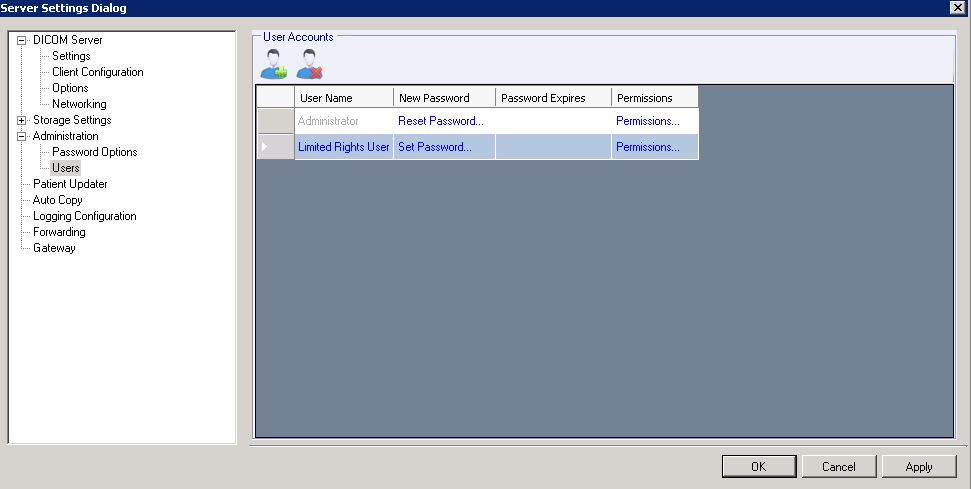
Task: Click the User Name column header
Action: click(x=344, y=98)
